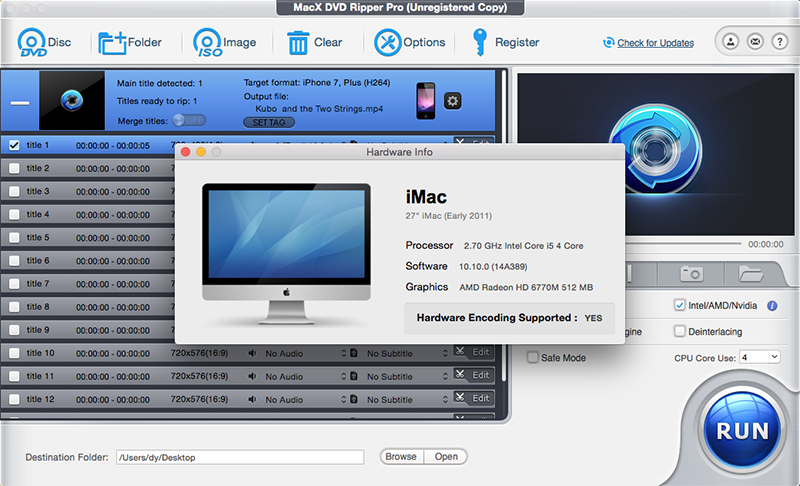Uncheck the title 1 checkbox
The width and height of the screenshot is (800, 486).
point(14,145)
